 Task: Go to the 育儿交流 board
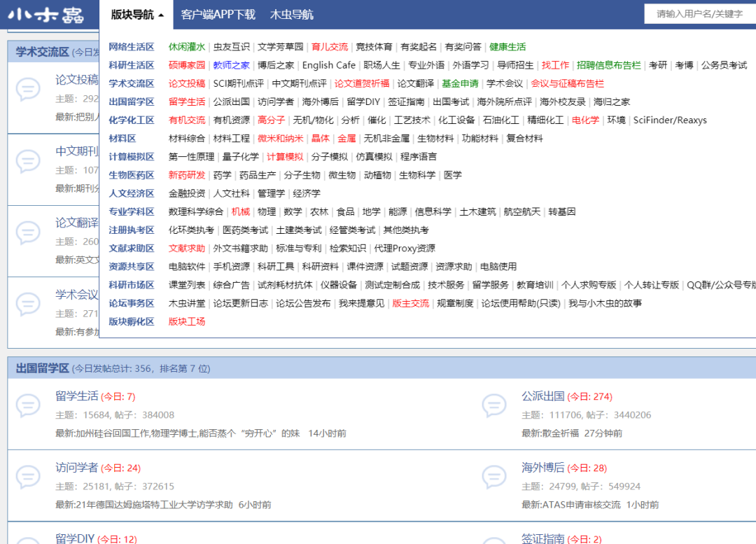click(329, 47)
